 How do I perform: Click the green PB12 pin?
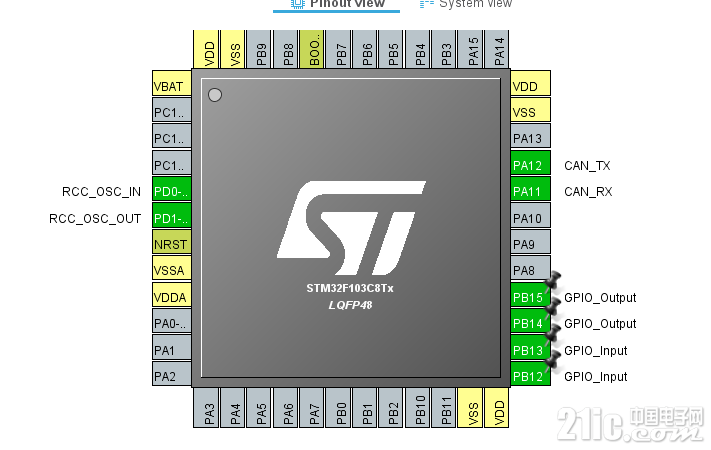[x=531, y=374]
